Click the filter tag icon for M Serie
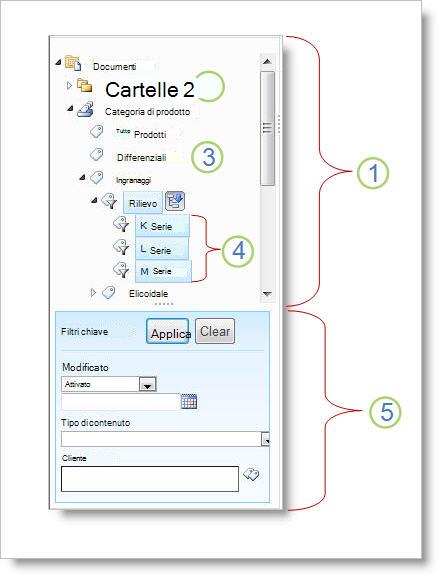This screenshot has height=575, width=438. pos(121,270)
